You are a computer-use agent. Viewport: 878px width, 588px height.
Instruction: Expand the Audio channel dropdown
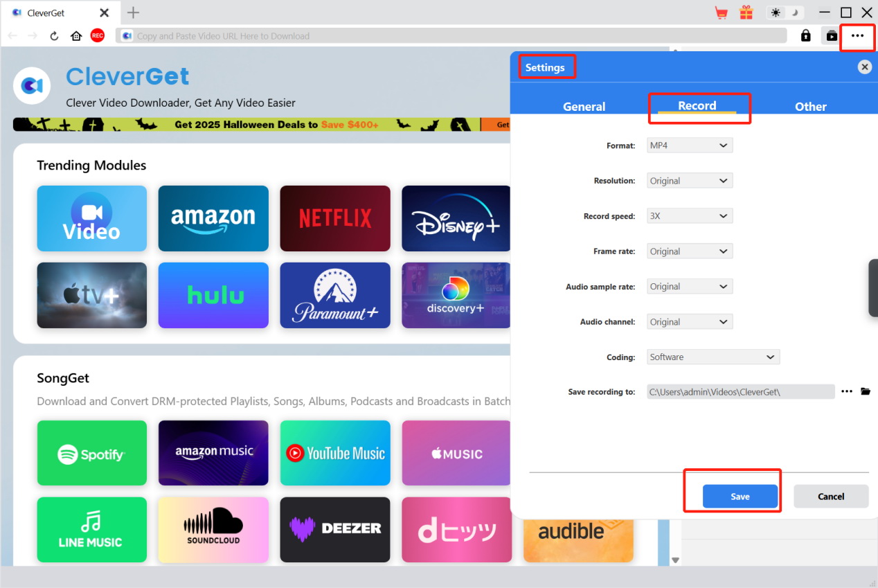[690, 322]
